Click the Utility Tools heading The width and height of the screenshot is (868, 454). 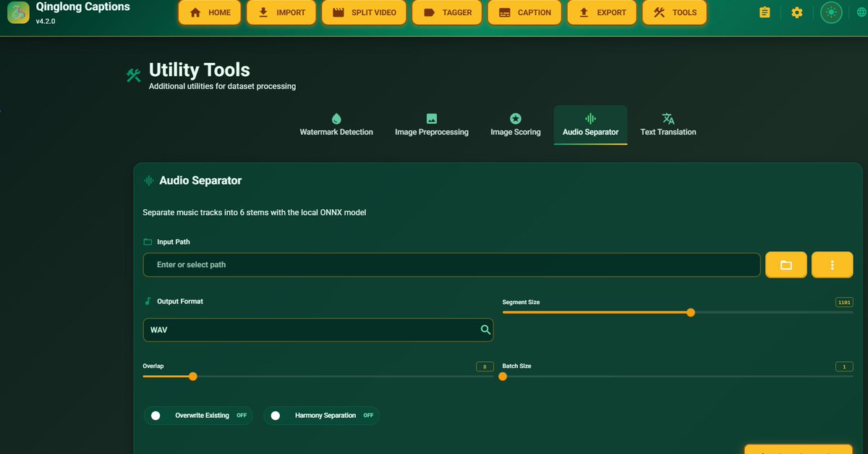click(200, 70)
